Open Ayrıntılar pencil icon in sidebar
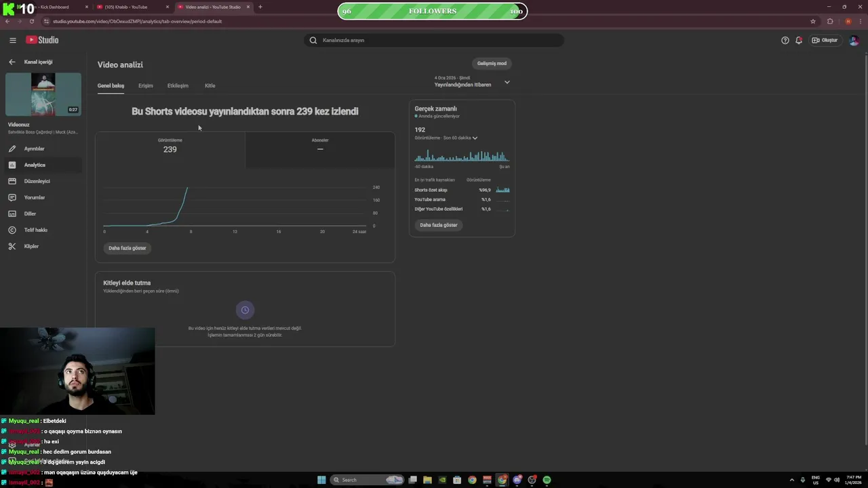 [x=12, y=148]
